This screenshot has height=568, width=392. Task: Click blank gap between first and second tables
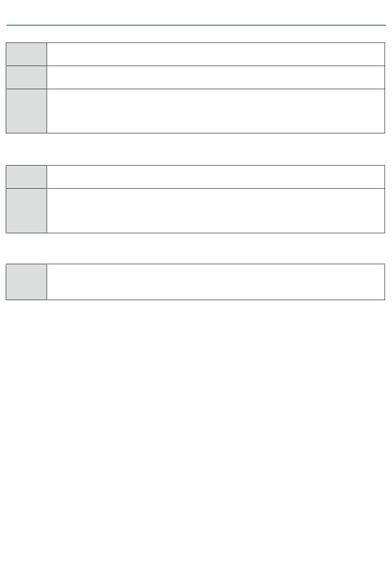[x=196, y=149]
